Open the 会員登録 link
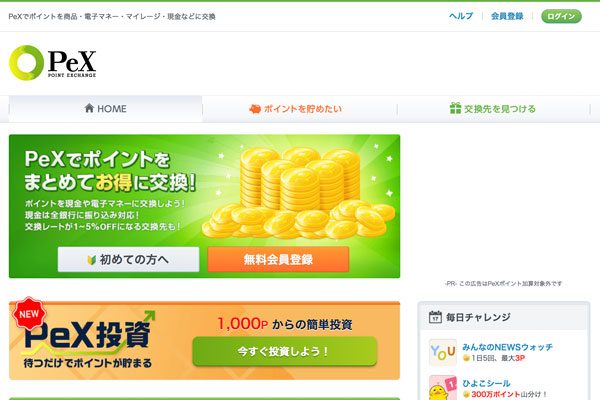Screen dimensions: 600x400 [x=507, y=16]
